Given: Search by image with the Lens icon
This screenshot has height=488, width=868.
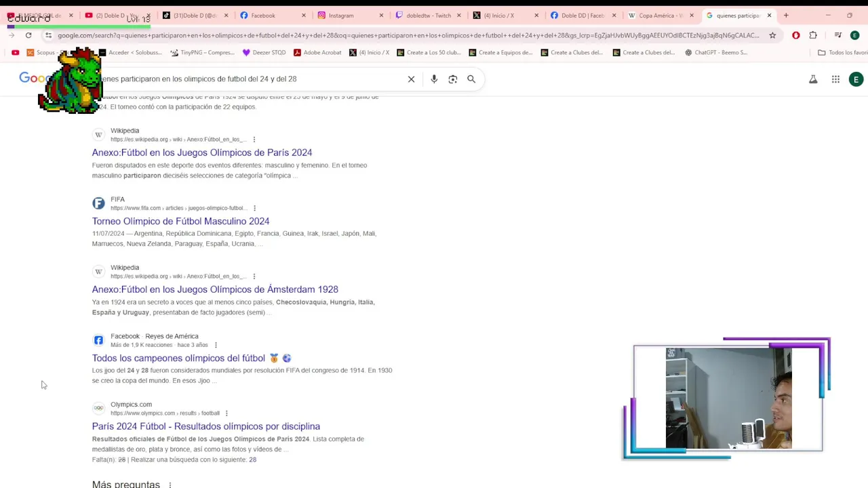Looking at the screenshot, I should (453, 79).
